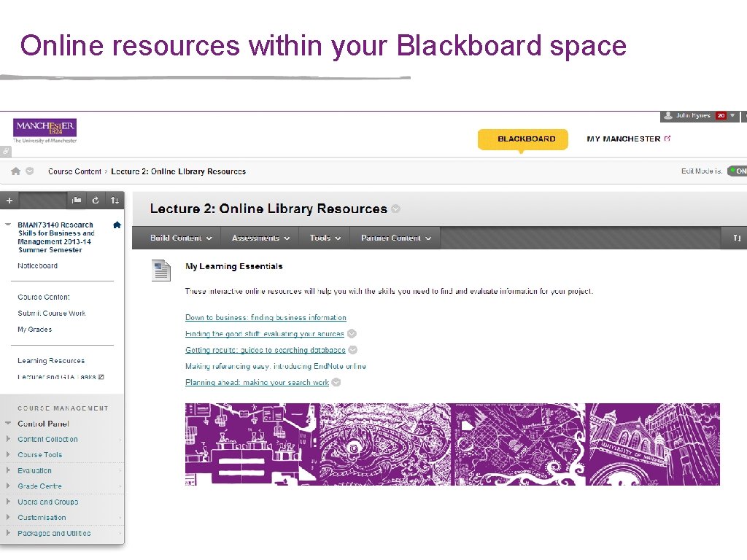Screen dimensions: 747x560
Task: Open options chevron beside Finding the good stuff
Action: (x=352, y=334)
